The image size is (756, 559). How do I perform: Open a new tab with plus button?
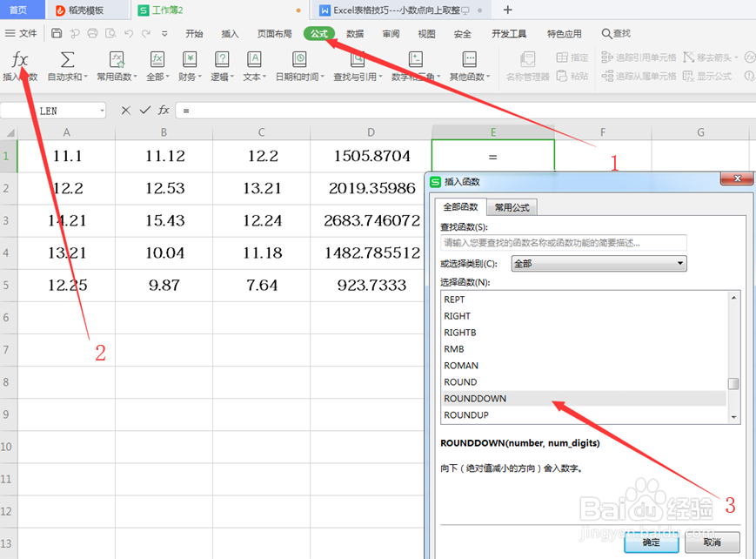pyautogui.click(x=508, y=10)
